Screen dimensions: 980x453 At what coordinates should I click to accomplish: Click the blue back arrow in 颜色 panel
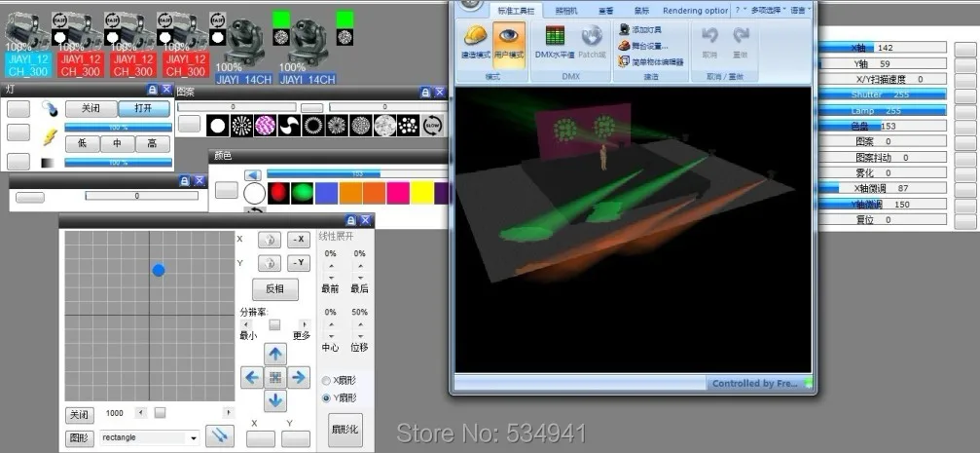click(x=252, y=175)
